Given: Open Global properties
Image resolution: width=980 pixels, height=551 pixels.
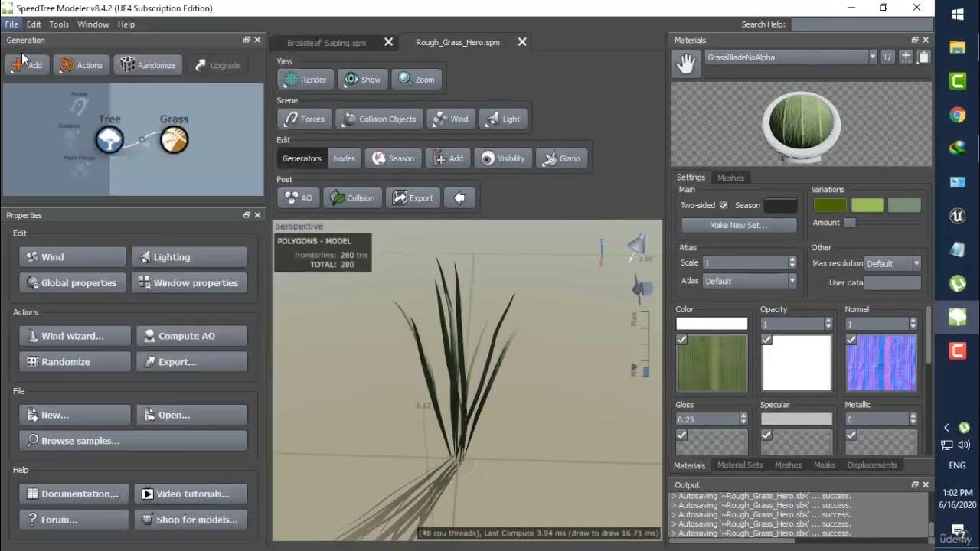Looking at the screenshot, I should pos(72,283).
